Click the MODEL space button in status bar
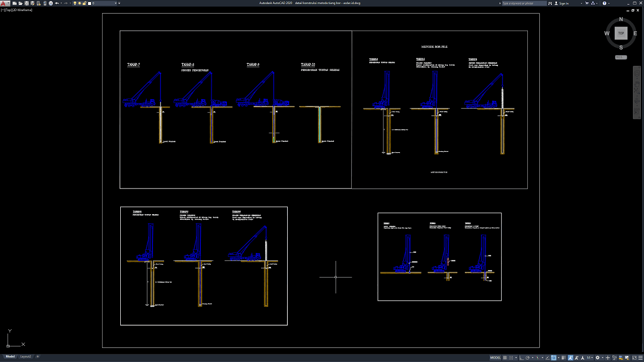Image resolution: width=644 pixels, height=362 pixels. (496, 357)
